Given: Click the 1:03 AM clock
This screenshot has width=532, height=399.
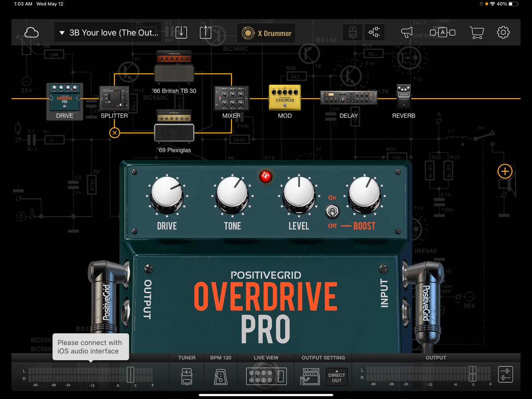Looking at the screenshot, I should [x=23, y=4].
